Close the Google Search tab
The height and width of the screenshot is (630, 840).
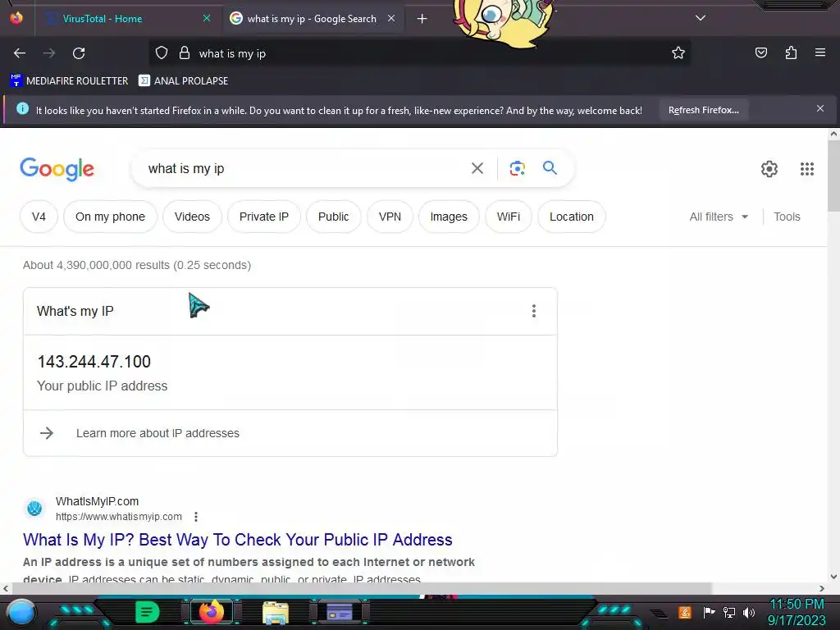click(x=391, y=18)
